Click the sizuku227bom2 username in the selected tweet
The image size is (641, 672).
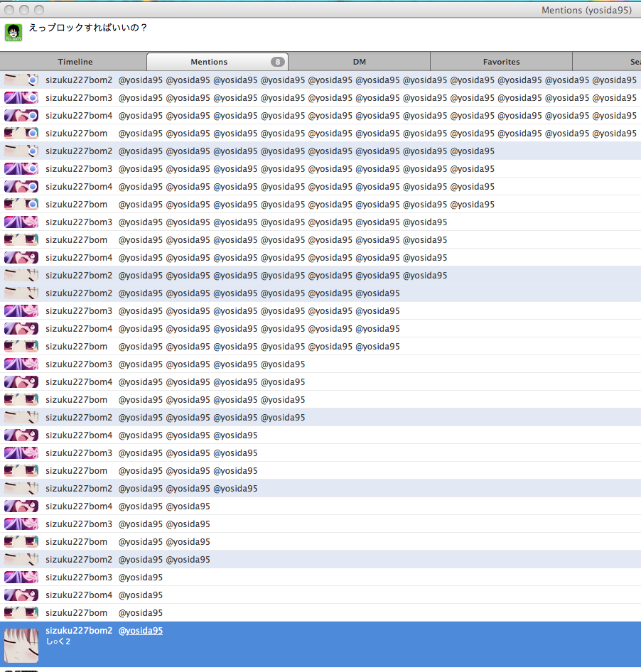[x=79, y=631]
